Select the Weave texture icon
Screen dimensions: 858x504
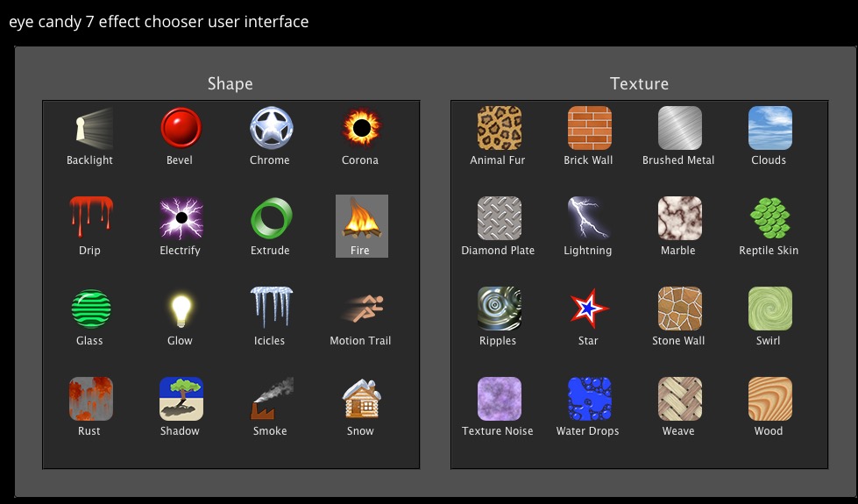click(679, 399)
